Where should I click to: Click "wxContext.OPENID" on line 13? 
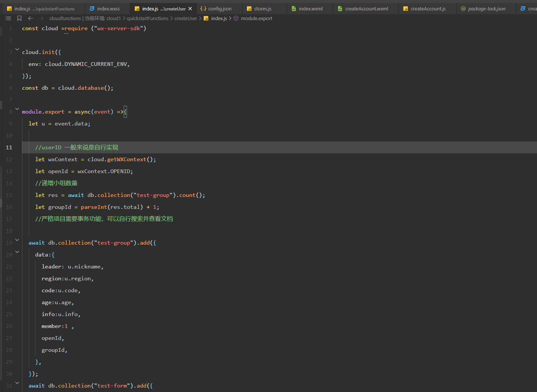[x=104, y=171]
